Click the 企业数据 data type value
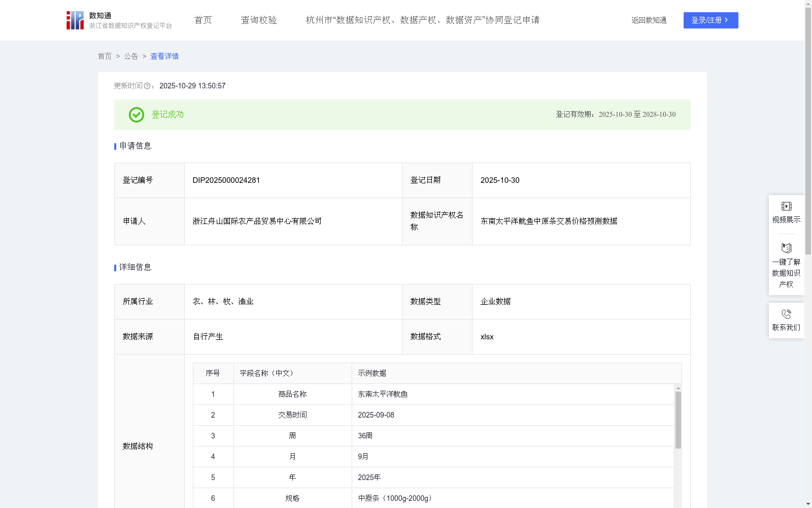The image size is (812, 508). (x=496, y=302)
